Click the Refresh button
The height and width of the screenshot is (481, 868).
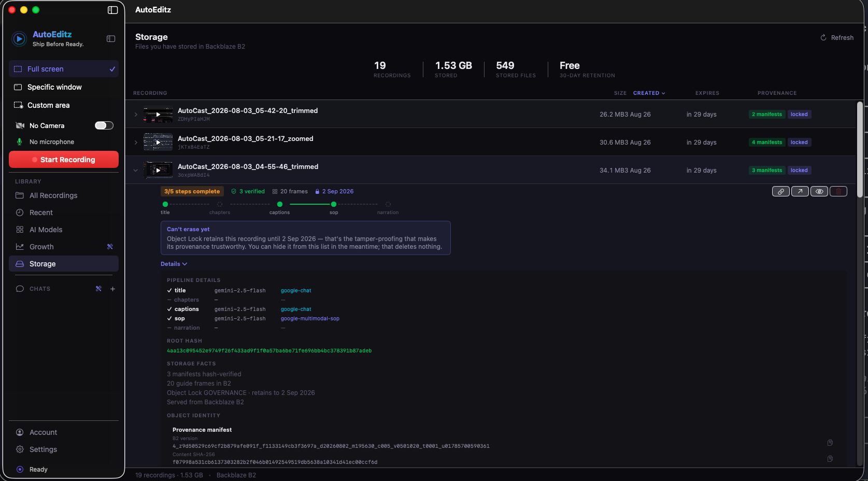pos(837,38)
